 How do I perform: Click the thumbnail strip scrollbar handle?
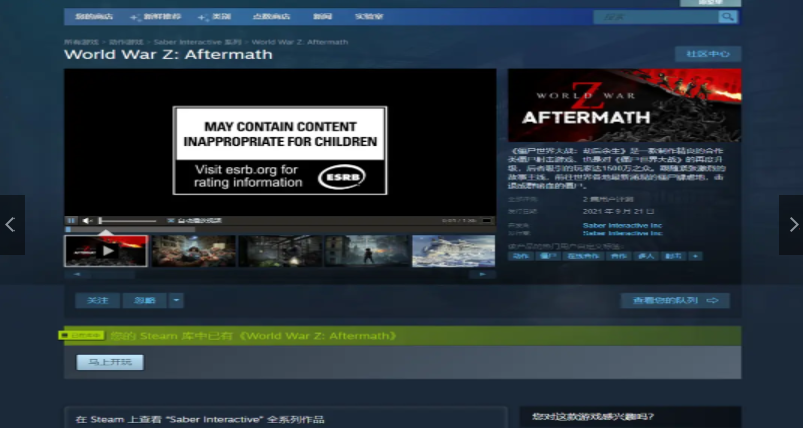113,274
